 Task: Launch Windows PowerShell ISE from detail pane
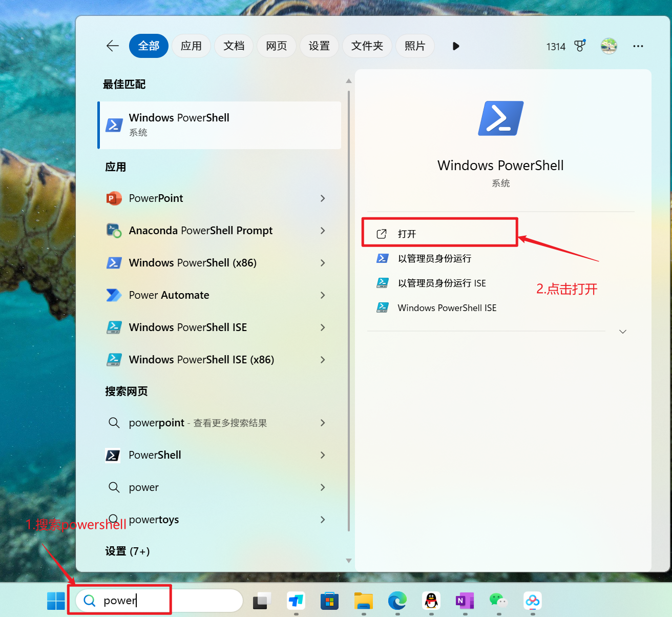pyautogui.click(x=447, y=307)
